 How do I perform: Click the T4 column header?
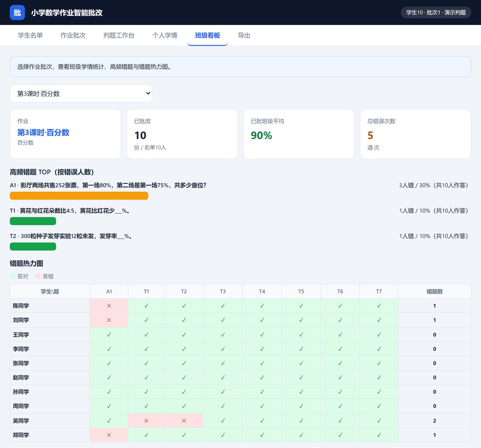pos(262,291)
